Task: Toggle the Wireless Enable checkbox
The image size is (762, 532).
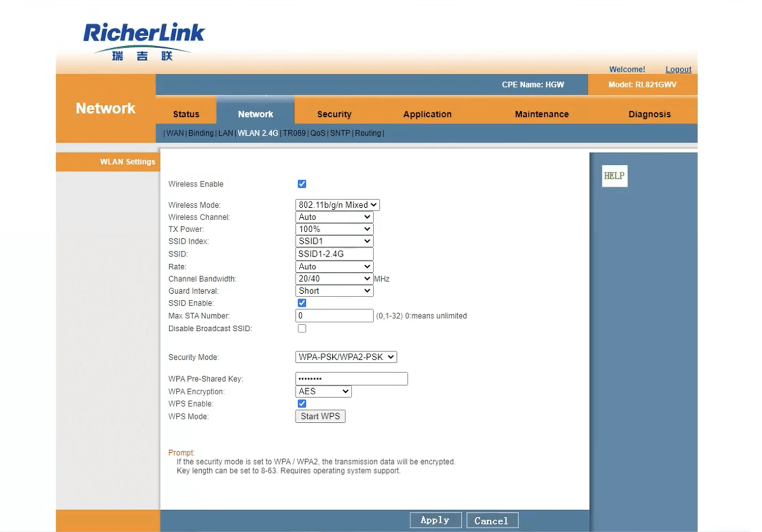Action: (x=302, y=184)
